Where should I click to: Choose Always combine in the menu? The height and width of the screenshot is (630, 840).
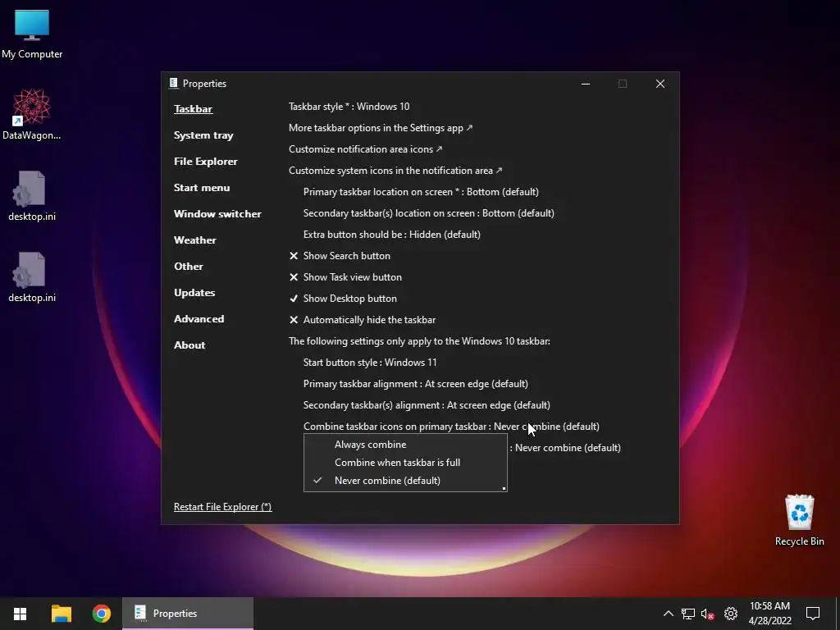[405, 445]
